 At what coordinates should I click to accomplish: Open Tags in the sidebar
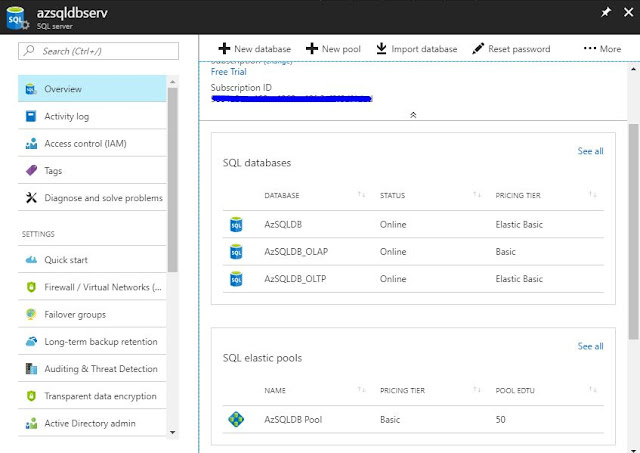click(x=92, y=171)
